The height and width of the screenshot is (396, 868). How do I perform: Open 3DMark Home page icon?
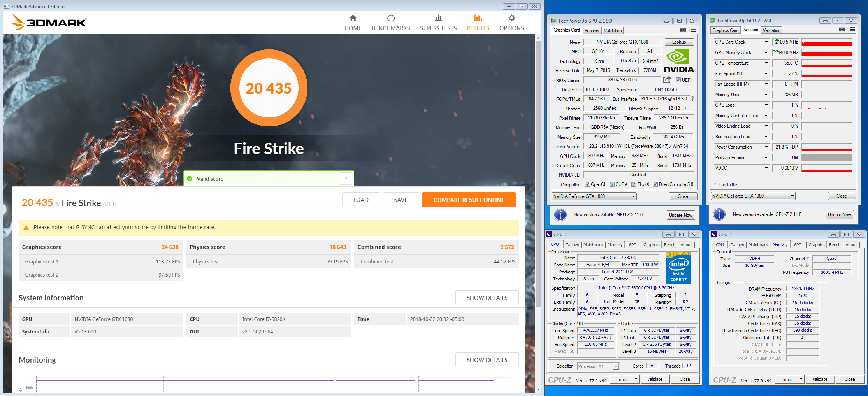pos(353,18)
